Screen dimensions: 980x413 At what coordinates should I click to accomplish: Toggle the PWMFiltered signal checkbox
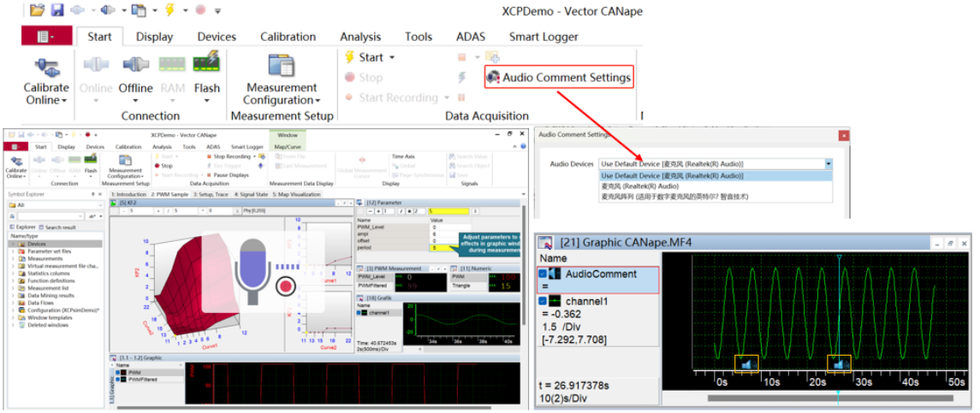point(117,380)
